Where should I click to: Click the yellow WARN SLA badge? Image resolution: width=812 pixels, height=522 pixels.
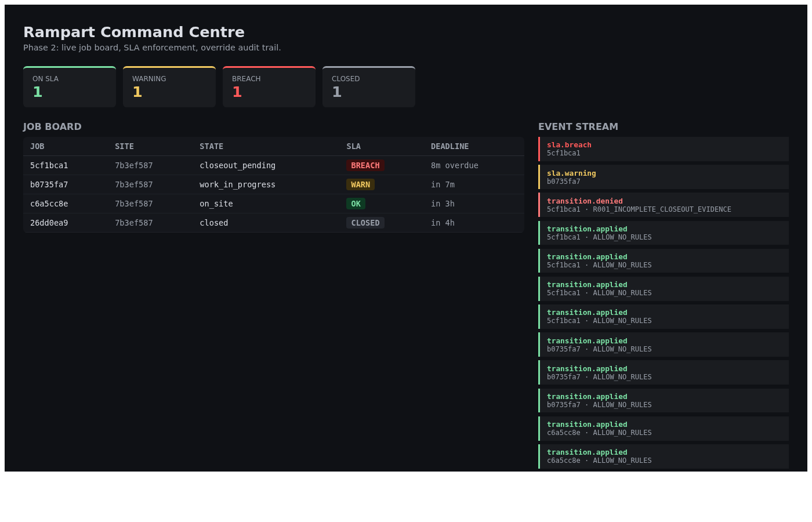[x=360, y=184]
